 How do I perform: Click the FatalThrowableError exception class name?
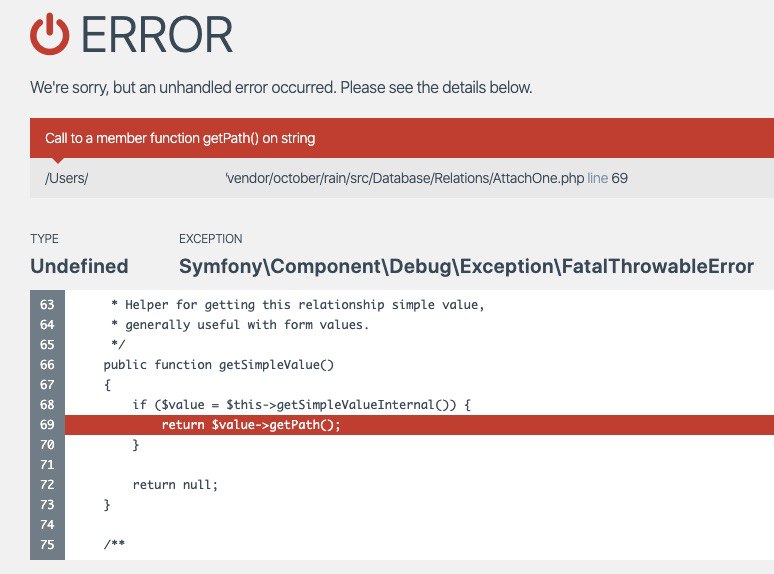pos(466,267)
